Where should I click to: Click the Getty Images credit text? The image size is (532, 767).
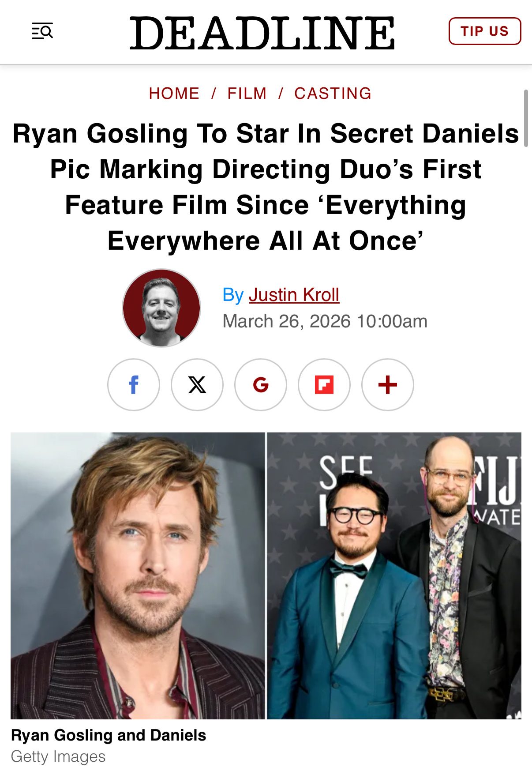click(58, 756)
